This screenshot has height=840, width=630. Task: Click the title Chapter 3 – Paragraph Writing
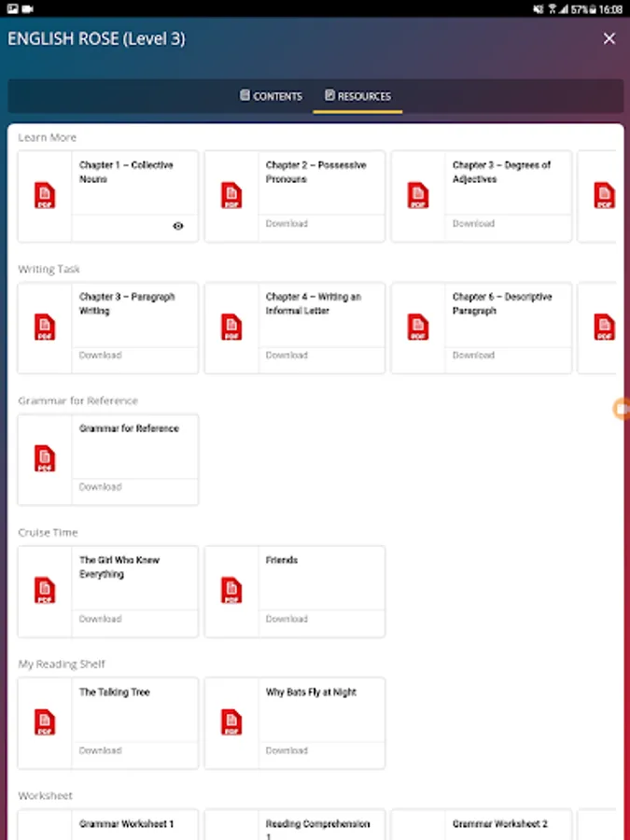(127, 303)
